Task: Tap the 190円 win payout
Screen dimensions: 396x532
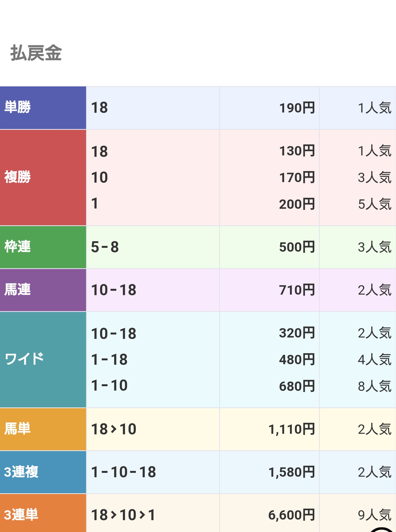Action: pos(297,108)
